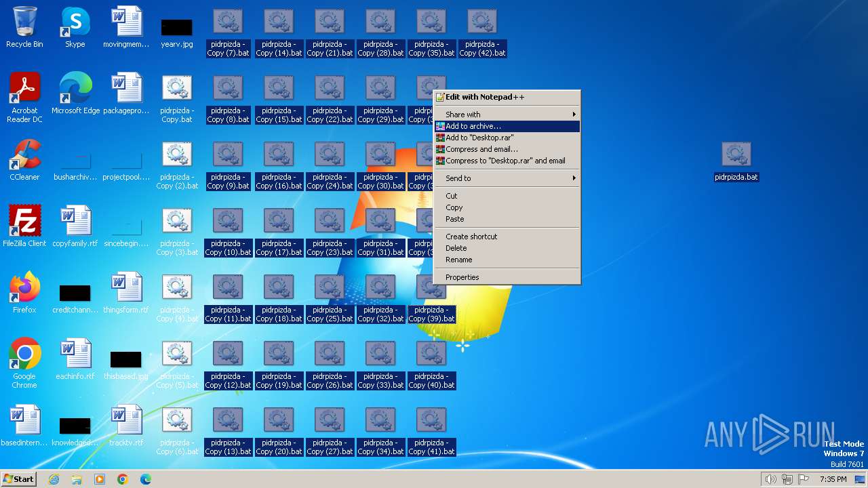
Task: Select pidrpizda - Copy (25).bat file
Action: pyautogui.click(x=330, y=298)
